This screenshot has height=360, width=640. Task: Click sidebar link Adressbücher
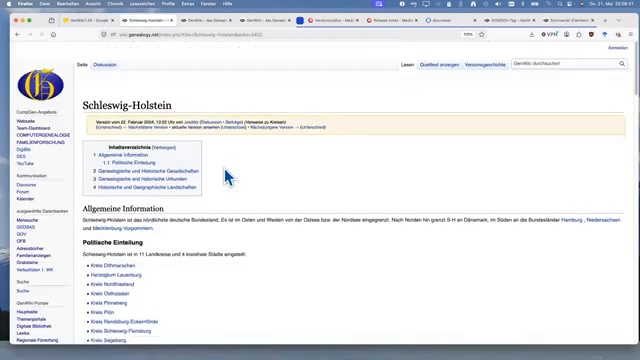(x=30, y=249)
